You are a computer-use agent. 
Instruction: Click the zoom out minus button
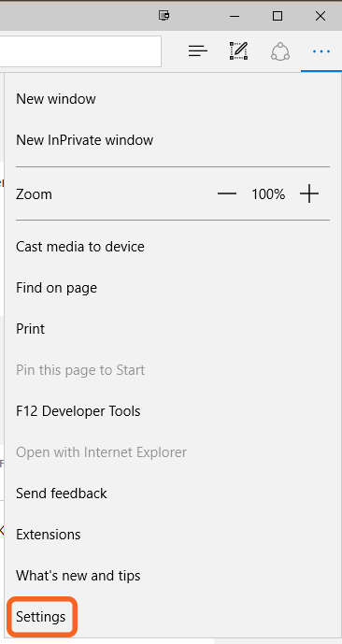click(x=227, y=193)
